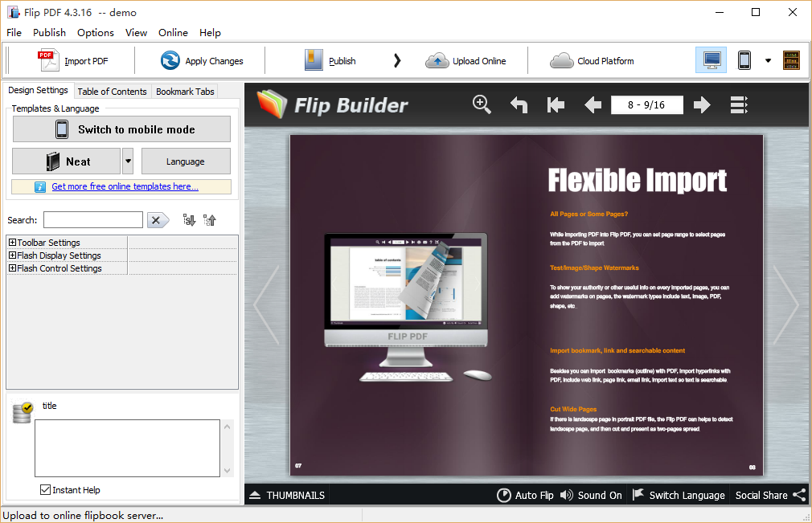The width and height of the screenshot is (812, 523).
Task: Click Upload Online cloud button
Action: click(465, 60)
